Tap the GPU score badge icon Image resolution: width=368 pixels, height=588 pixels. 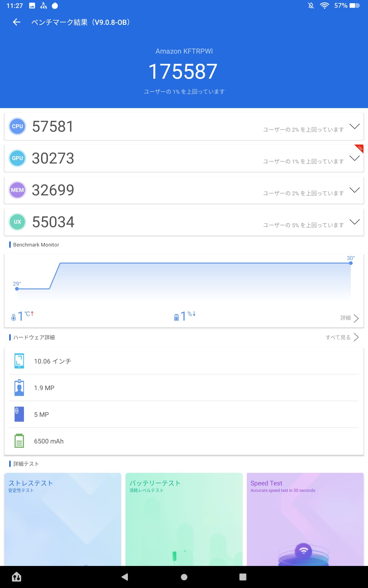[17, 158]
